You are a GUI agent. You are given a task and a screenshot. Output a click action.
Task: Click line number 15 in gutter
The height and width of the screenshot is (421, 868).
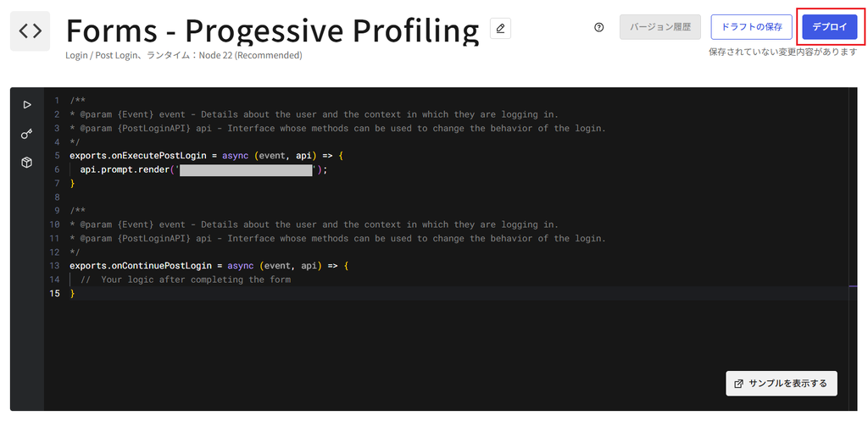tap(55, 294)
